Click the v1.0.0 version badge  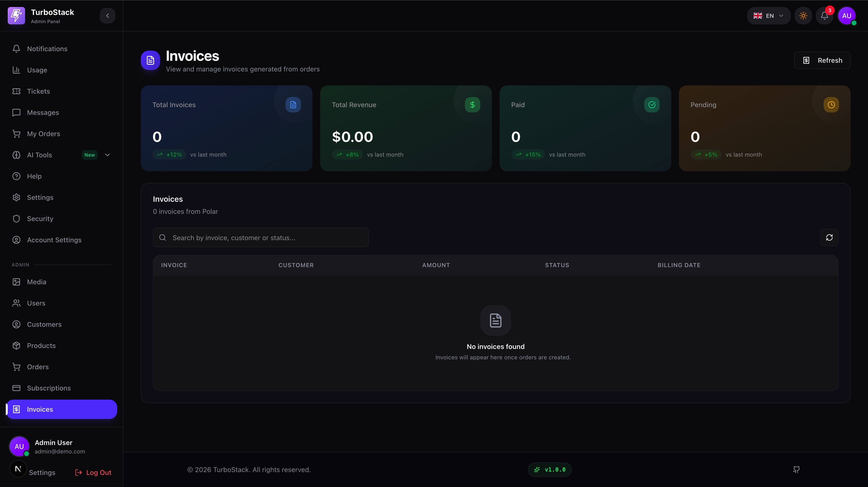pos(549,469)
